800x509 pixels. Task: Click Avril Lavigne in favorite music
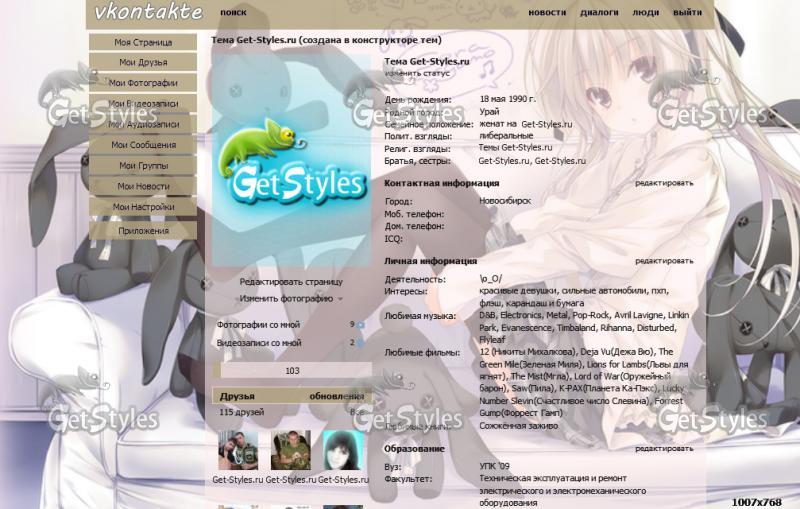pos(639,315)
